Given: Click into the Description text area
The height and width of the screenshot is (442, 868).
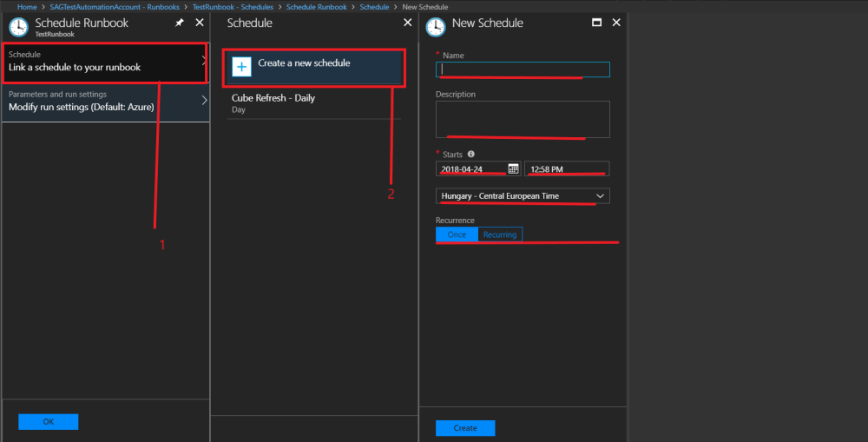Looking at the screenshot, I should pyautogui.click(x=523, y=119).
